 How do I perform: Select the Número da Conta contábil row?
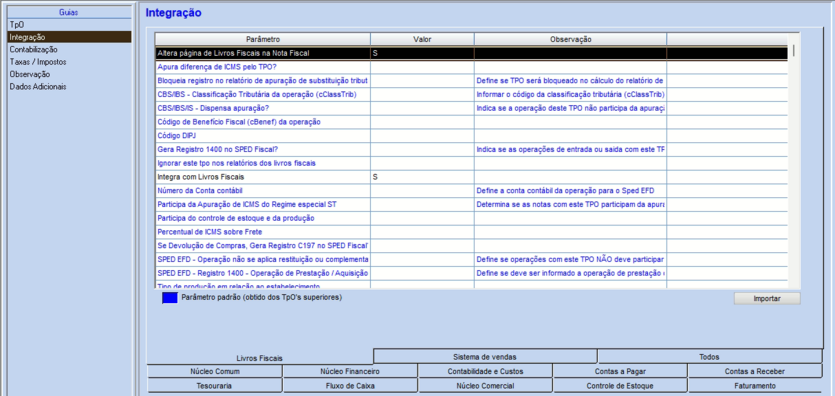click(471, 191)
